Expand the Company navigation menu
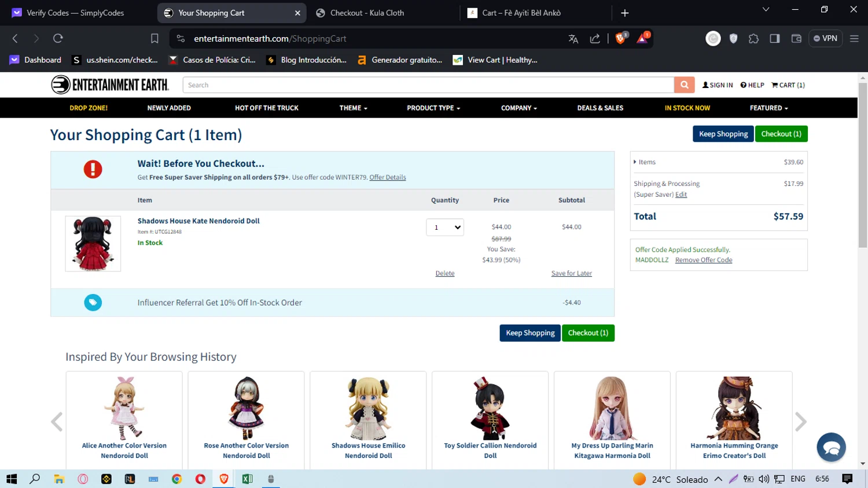Viewport: 868px width, 488px height. (x=519, y=108)
